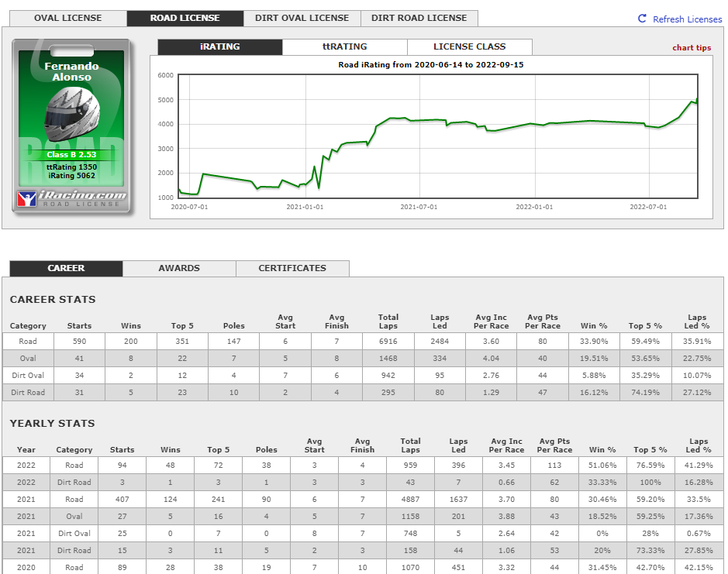Click the 1070 total laps for 2020 Road
The image size is (728, 574).
coord(410,568)
